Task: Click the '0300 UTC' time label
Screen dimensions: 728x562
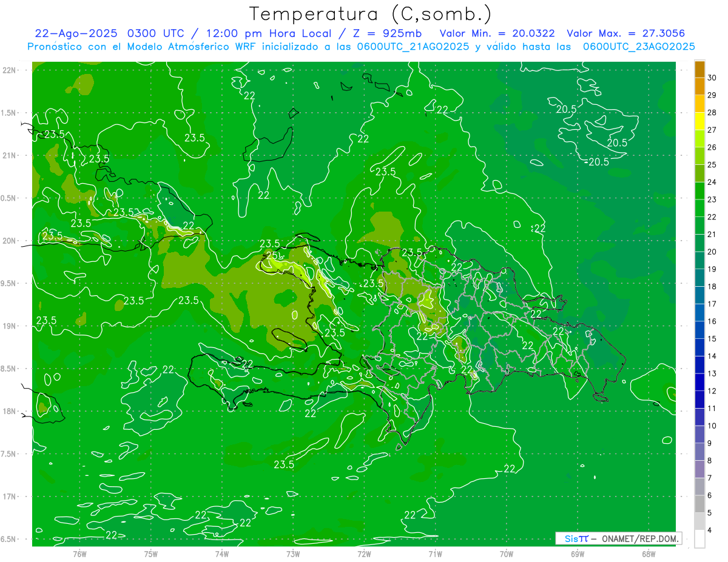Action: [x=155, y=33]
